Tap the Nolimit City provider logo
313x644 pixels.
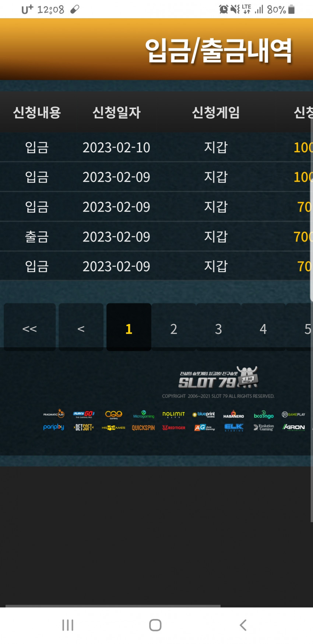[173, 414]
